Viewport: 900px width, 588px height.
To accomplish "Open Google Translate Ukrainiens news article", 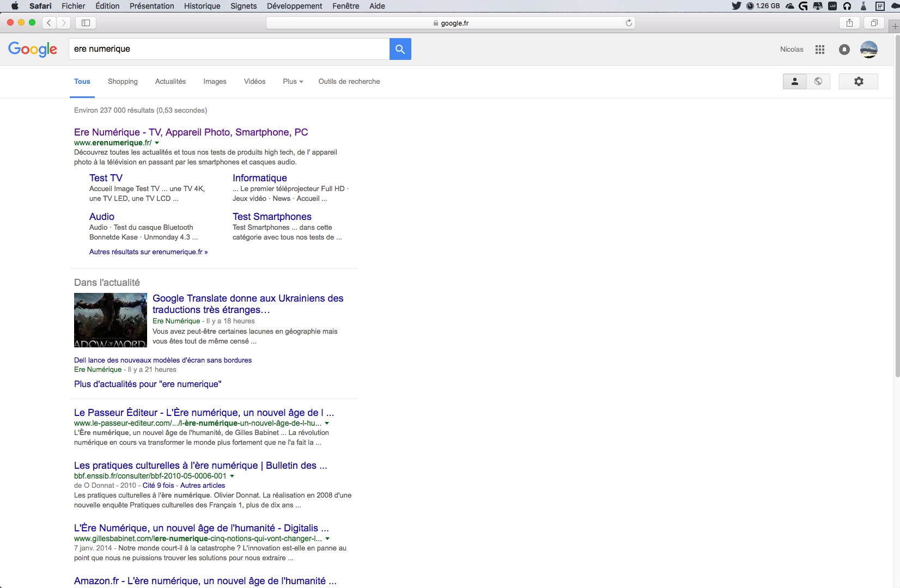I will (x=248, y=304).
